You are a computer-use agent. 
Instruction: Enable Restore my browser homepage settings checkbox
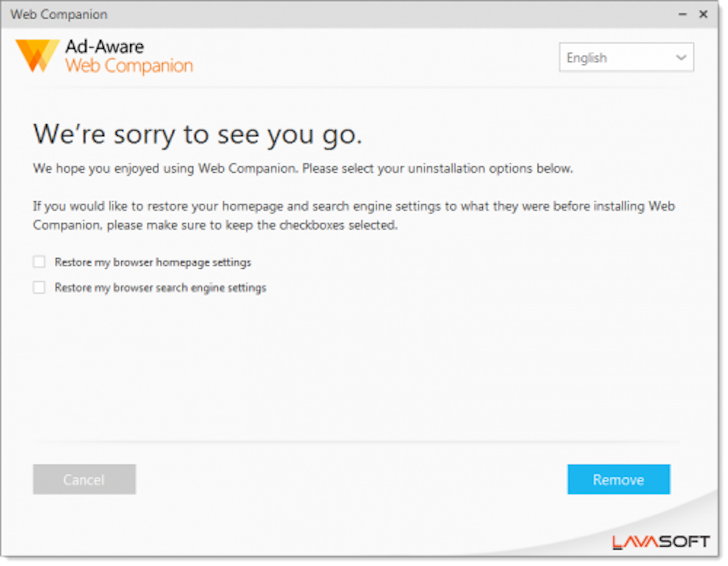pyautogui.click(x=39, y=262)
